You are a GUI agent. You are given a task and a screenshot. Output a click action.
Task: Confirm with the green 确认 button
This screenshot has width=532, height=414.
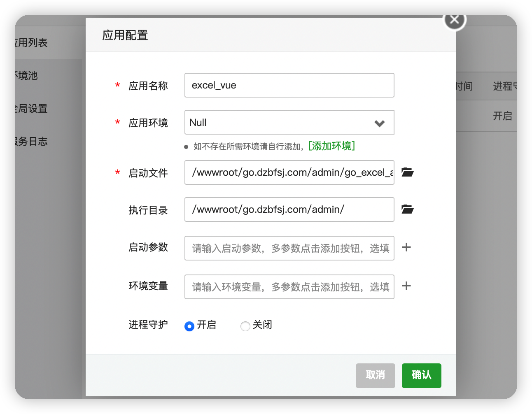(422, 375)
